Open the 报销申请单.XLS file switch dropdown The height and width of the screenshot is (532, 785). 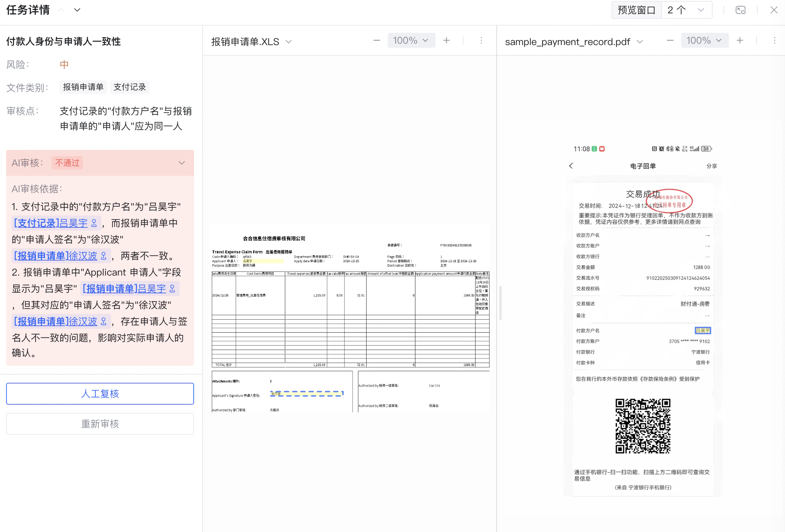point(288,41)
